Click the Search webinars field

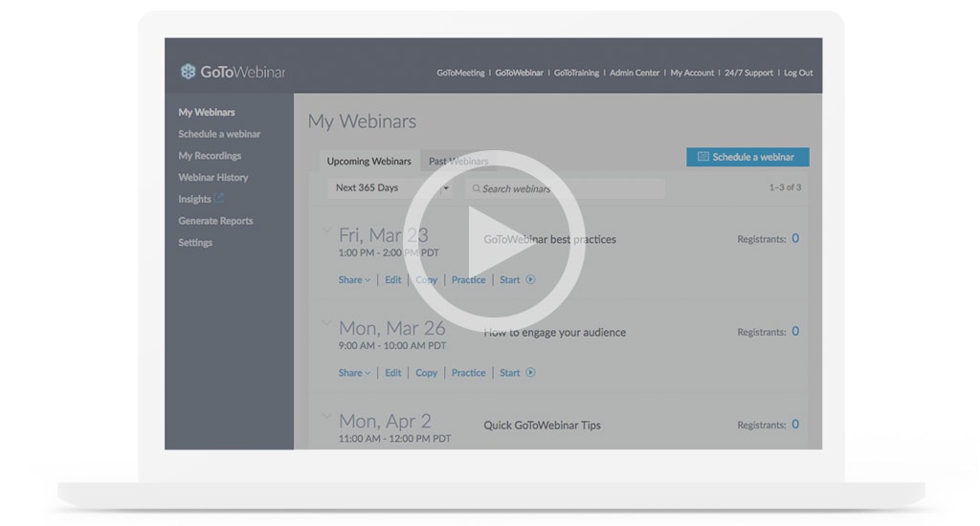pyautogui.click(x=565, y=188)
